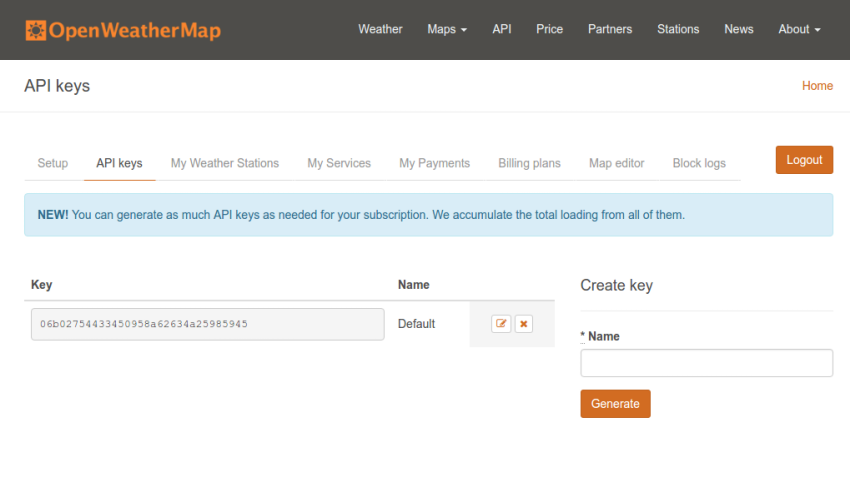Open the My Weather Stations tab
This screenshot has height=482, width=850.
tap(224, 163)
